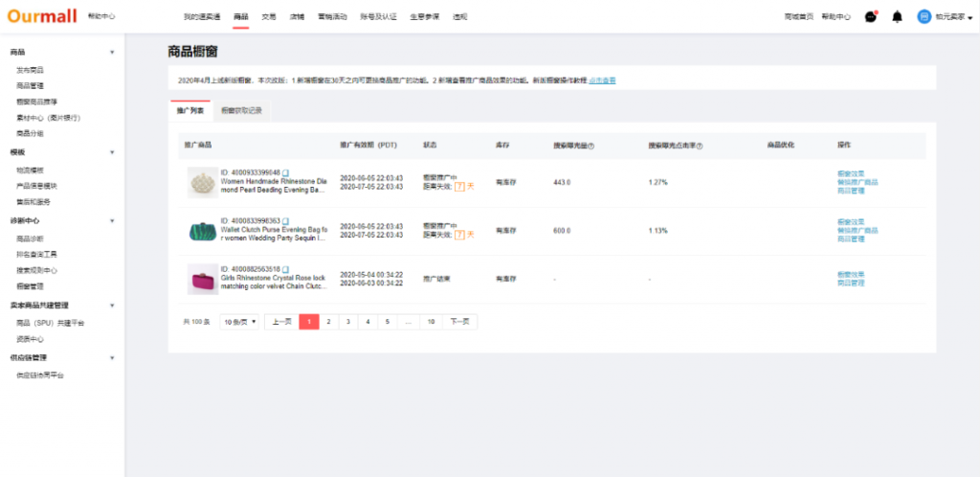980x477 pixels.
Task: Click help icon beside 搜索曝光点击率 header
Action: click(x=700, y=146)
